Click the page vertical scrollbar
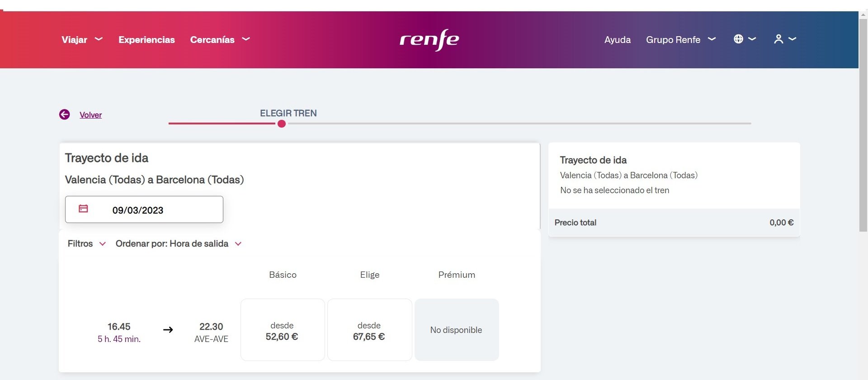 tap(863, 136)
